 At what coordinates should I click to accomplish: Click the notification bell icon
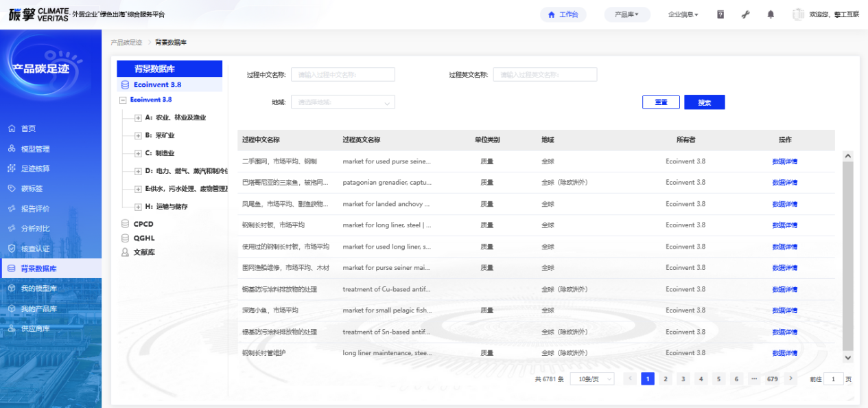(771, 14)
